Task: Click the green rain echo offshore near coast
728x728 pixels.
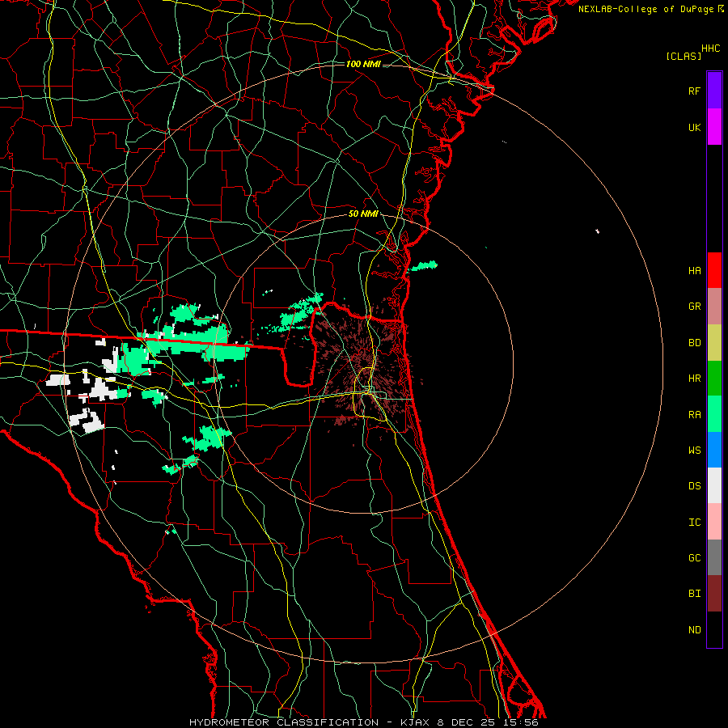Action: click(x=425, y=266)
